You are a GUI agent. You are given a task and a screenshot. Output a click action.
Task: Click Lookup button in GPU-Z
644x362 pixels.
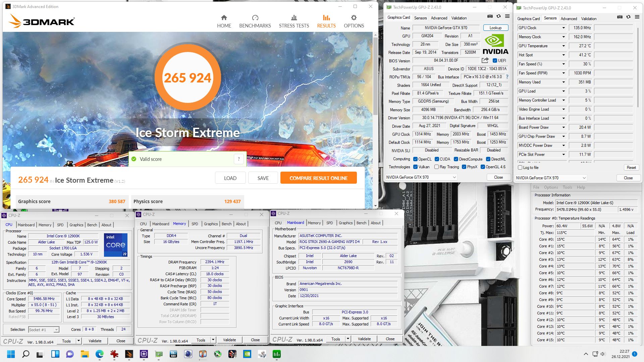click(495, 28)
